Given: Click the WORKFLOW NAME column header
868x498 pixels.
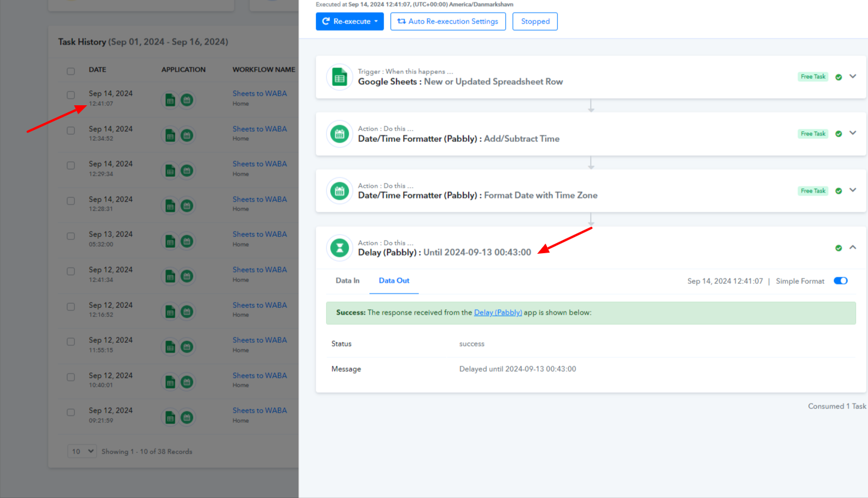Looking at the screenshot, I should pyautogui.click(x=264, y=70).
